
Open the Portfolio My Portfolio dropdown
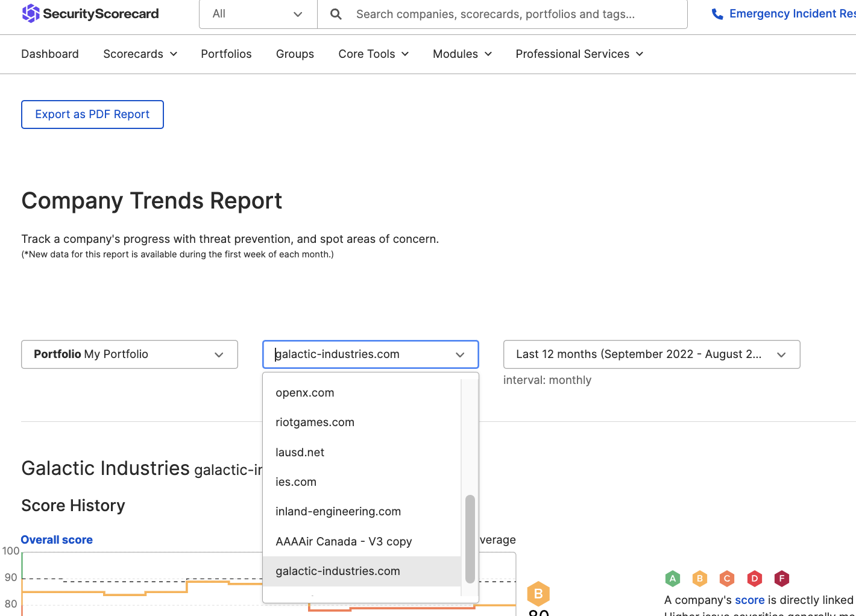coord(130,354)
